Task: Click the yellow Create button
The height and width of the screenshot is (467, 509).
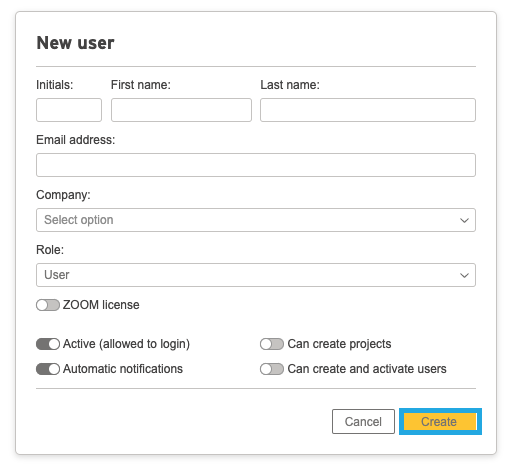Action: (x=440, y=422)
